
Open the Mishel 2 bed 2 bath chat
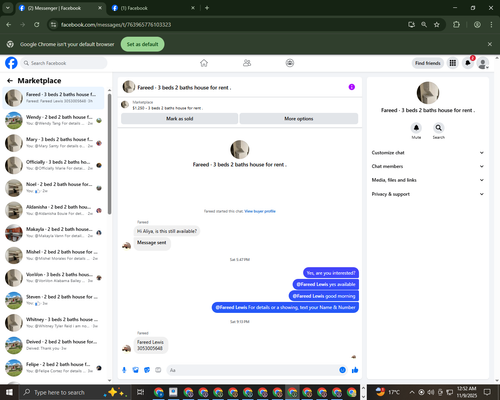[x=53, y=255]
